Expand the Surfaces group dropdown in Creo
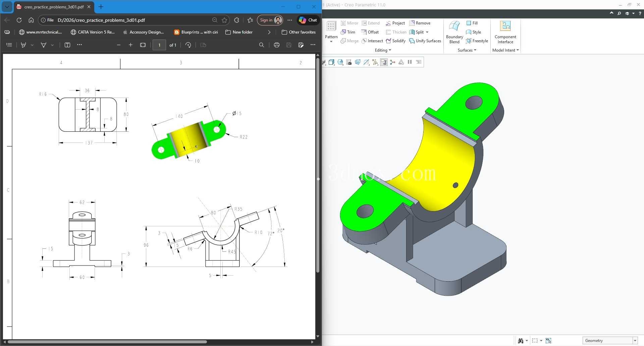Image resolution: width=644 pixels, height=346 pixels. [467, 50]
